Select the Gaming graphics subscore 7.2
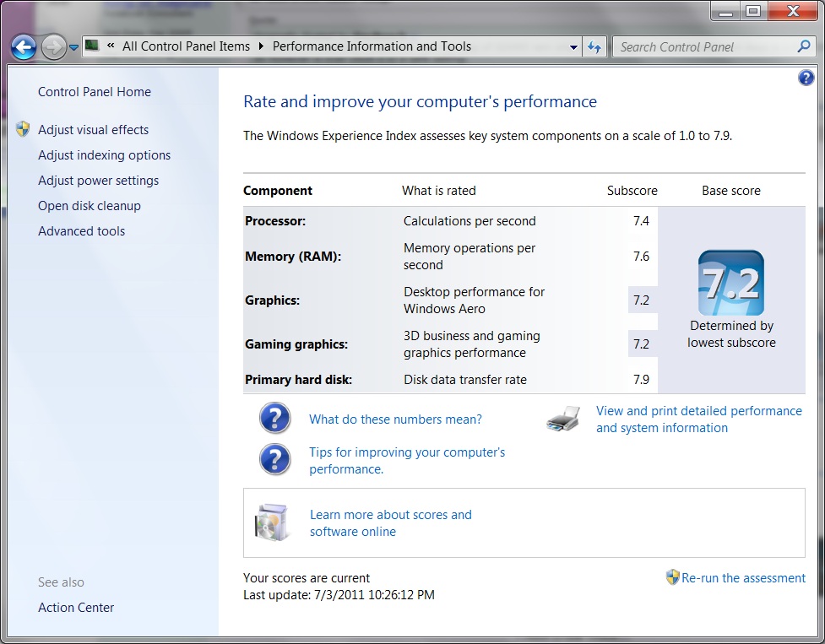 click(x=641, y=344)
